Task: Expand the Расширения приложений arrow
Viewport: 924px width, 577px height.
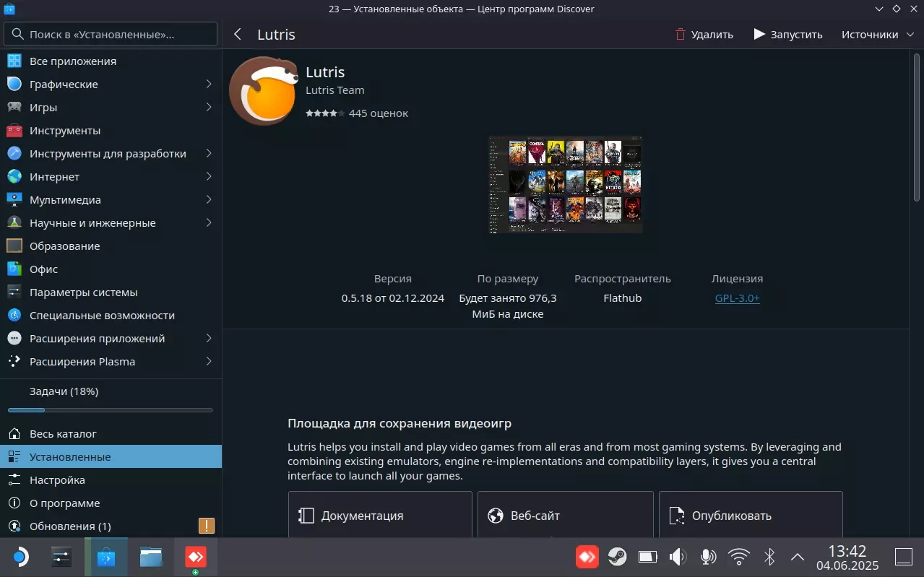Action: tap(208, 339)
